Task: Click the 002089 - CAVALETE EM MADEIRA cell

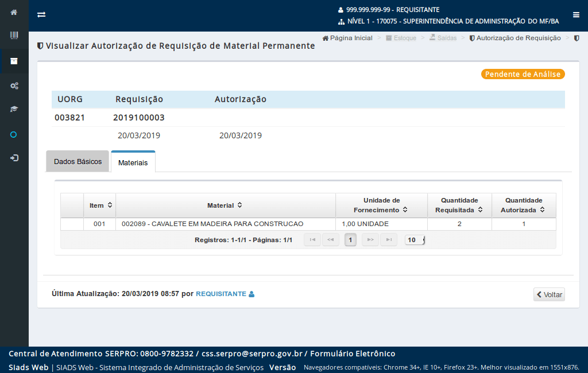Action: pos(225,224)
